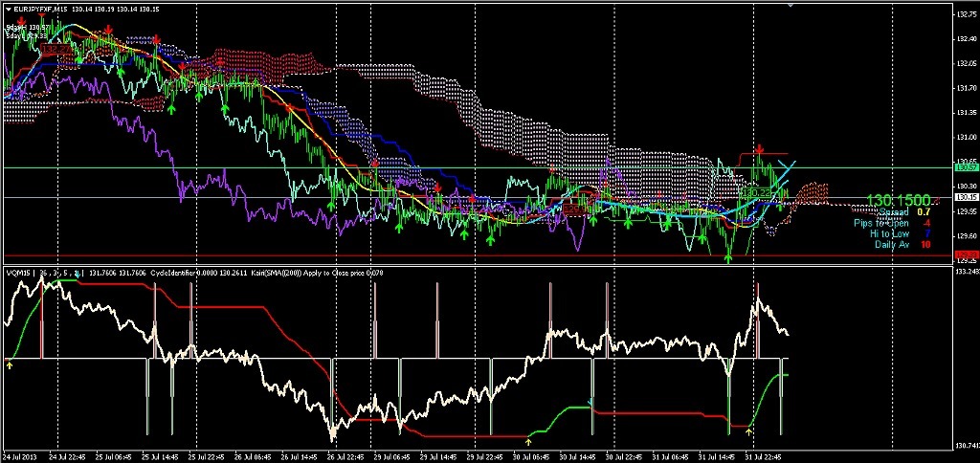Select the red down arrow above the 130.22 peak
This screenshot has height=463, width=980.
click(759, 149)
